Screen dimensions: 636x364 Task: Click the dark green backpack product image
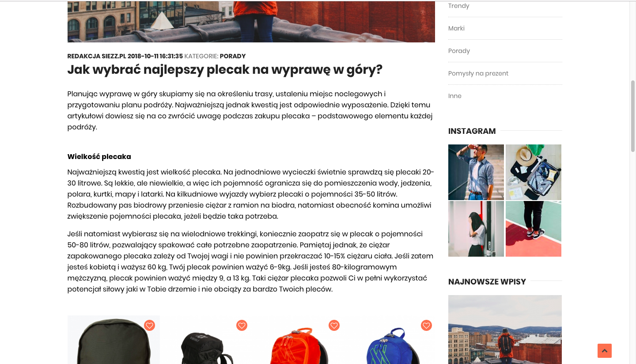(114, 340)
